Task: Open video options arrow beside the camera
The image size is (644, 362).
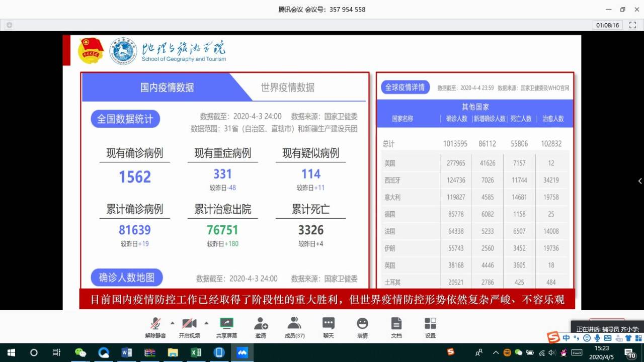Action: point(206,323)
